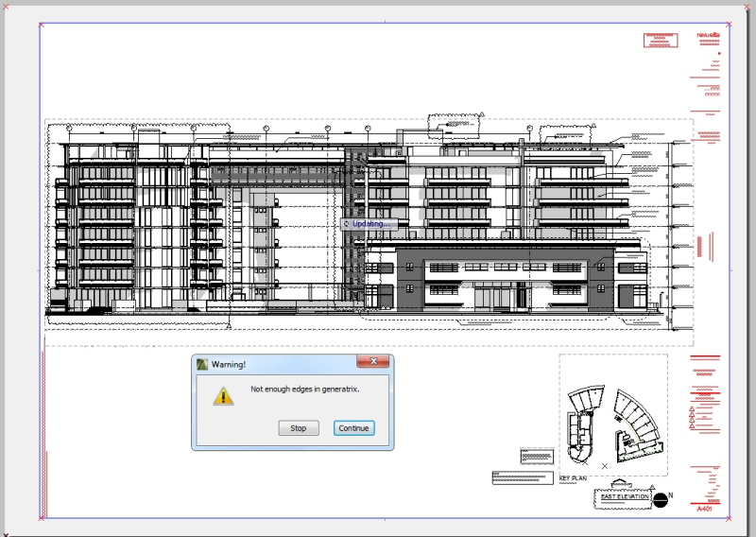The width and height of the screenshot is (756, 537).
Task: Click the 'Warning!' title text
Action: click(x=229, y=364)
